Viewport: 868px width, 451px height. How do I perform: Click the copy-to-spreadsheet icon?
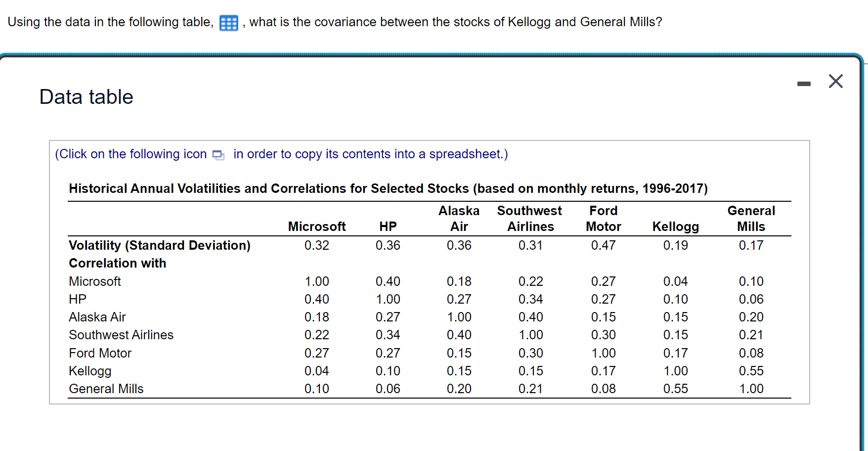[218, 154]
